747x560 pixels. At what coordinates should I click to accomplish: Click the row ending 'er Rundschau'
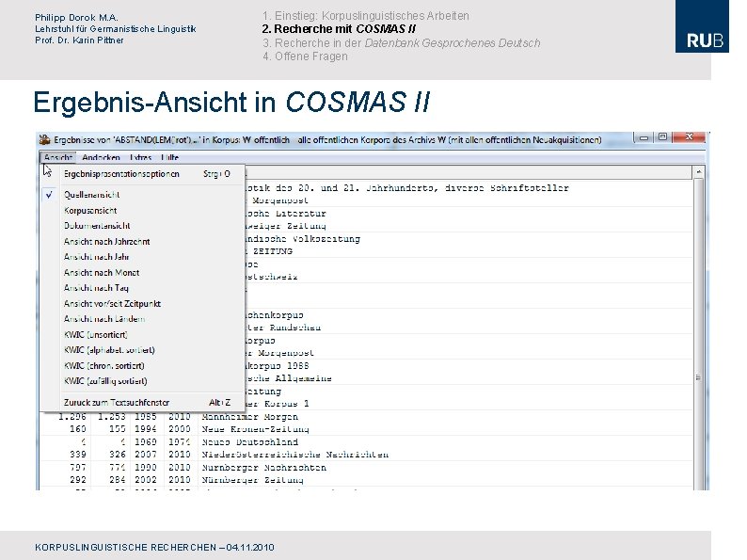point(468,328)
